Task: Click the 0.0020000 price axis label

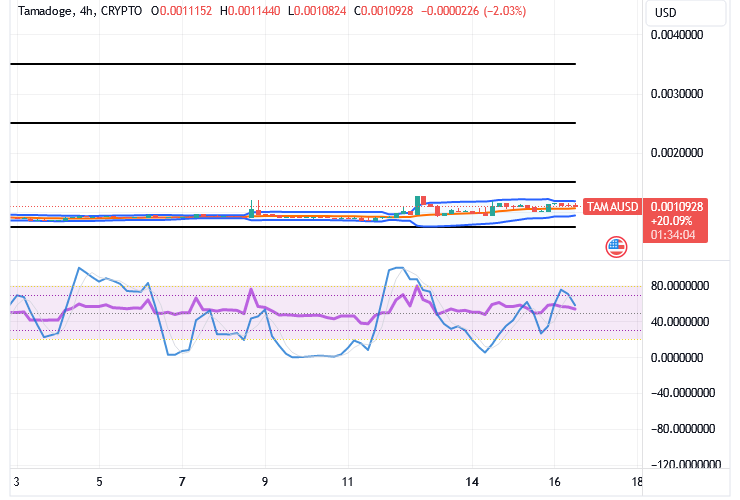Action: [x=677, y=153]
